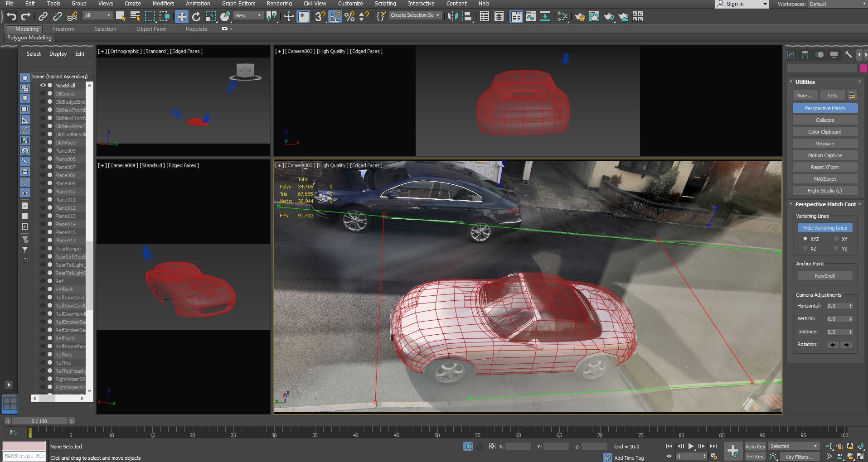This screenshot has width=868, height=462.
Task: Collapse the Utilities rollout
Action: 791,82
